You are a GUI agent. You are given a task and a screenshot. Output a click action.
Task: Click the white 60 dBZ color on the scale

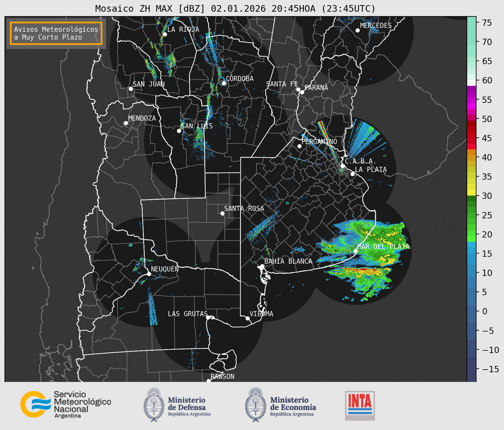click(471, 83)
